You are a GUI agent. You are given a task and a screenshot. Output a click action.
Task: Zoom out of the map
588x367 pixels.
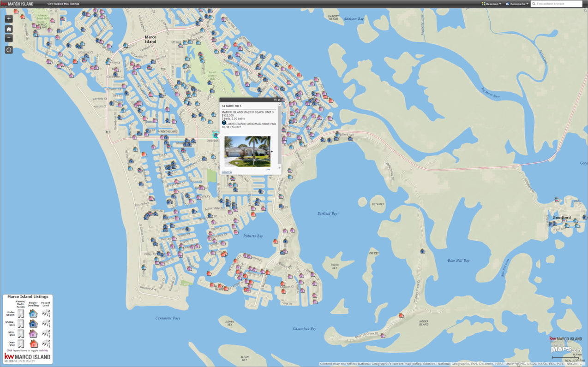click(x=9, y=38)
